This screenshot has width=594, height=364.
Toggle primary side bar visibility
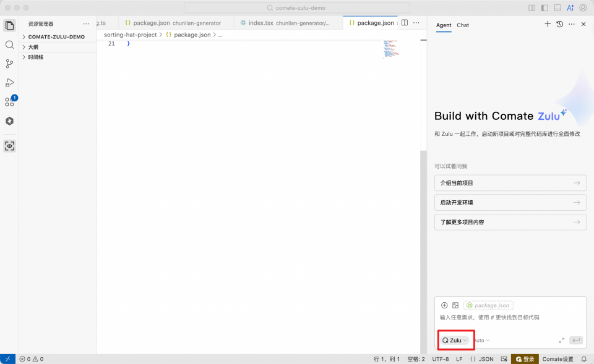click(x=544, y=8)
